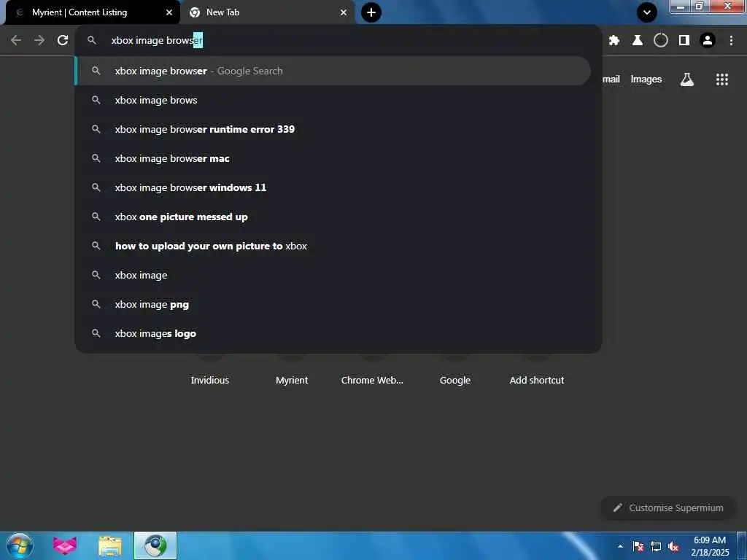Pick 'xbox image browser runtime error 339'
The image size is (747, 560).
point(333,129)
